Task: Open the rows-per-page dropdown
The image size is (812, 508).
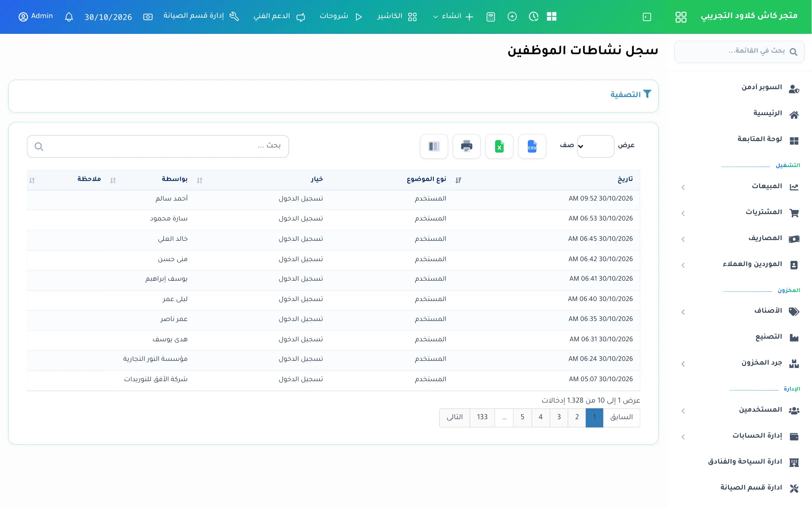Action: click(x=596, y=146)
